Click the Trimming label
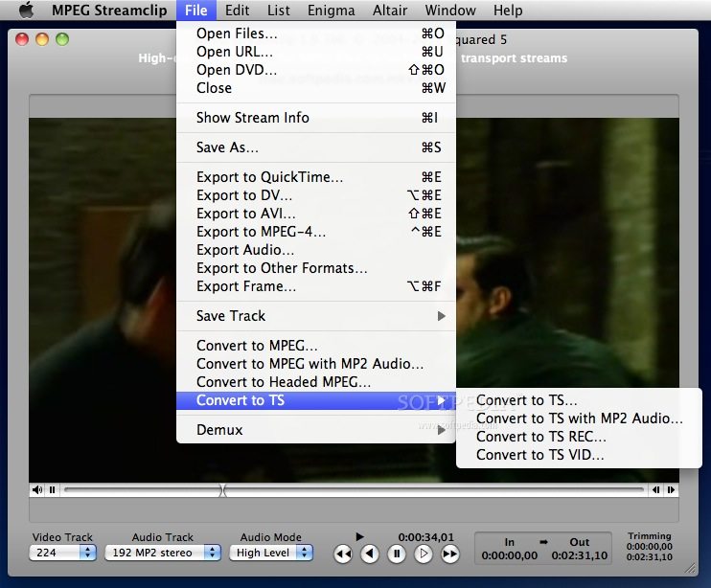This screenshot has width=711, height=588. [650, 536]
